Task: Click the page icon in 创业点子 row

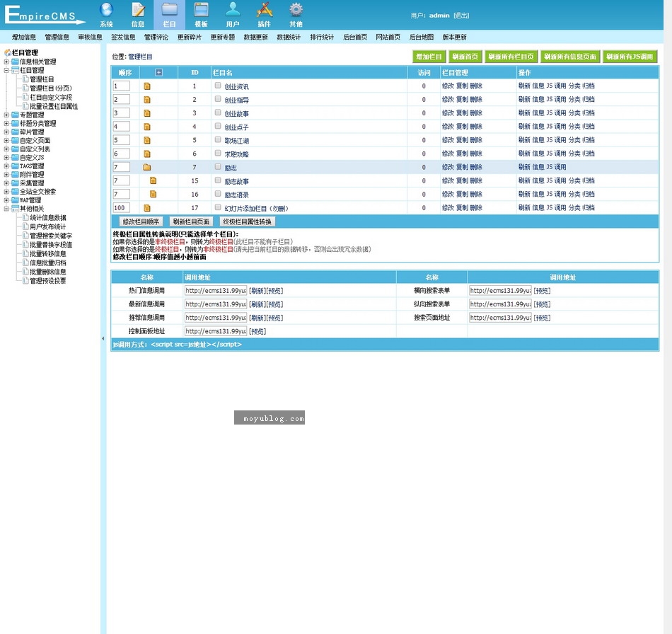Action: [147, 127]
